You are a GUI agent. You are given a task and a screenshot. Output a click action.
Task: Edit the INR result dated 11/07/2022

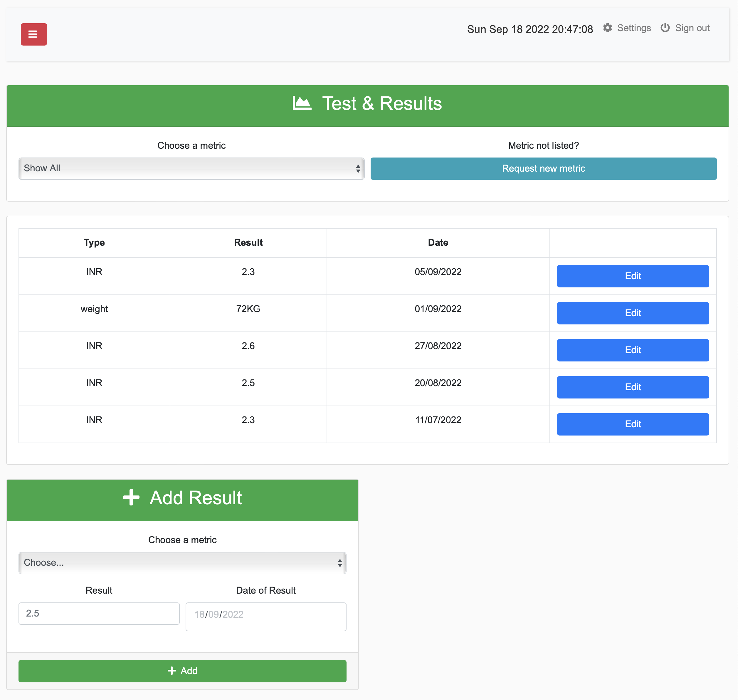(x=633, y=424)
